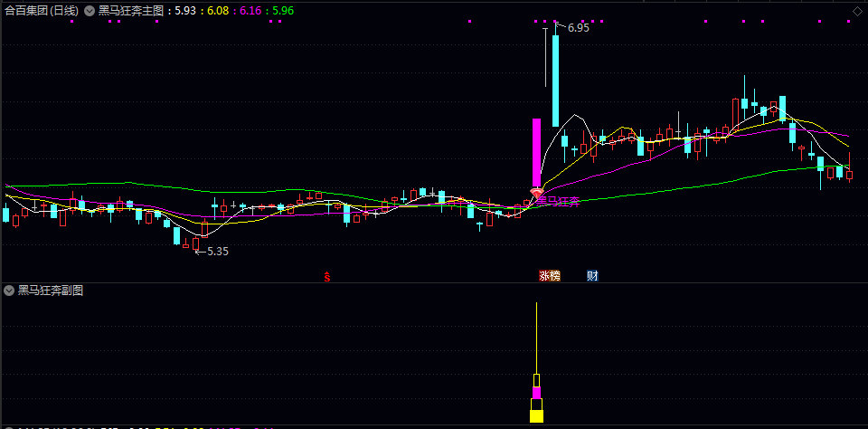This screenshot has height=429, width=868.
Task: Click the 黑马狂奔主图 indicator name
Action: [x=133, y=11]
